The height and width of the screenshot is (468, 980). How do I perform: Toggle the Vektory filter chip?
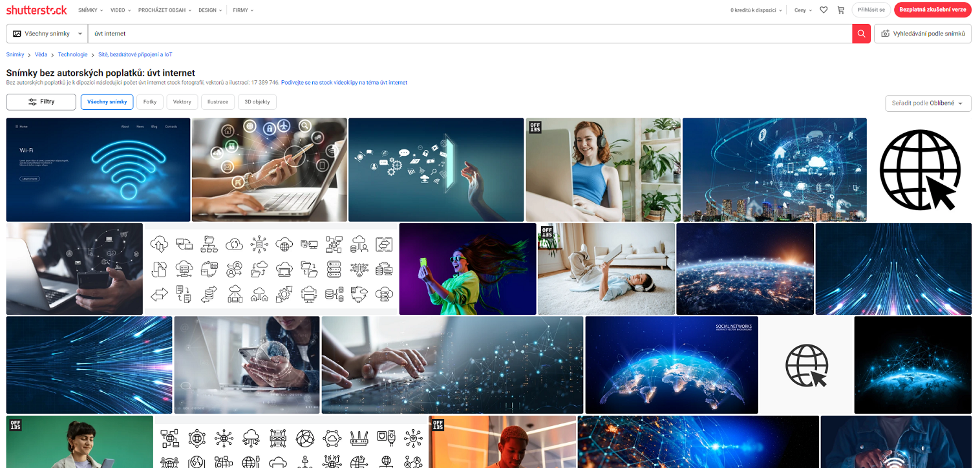(182, 101)
